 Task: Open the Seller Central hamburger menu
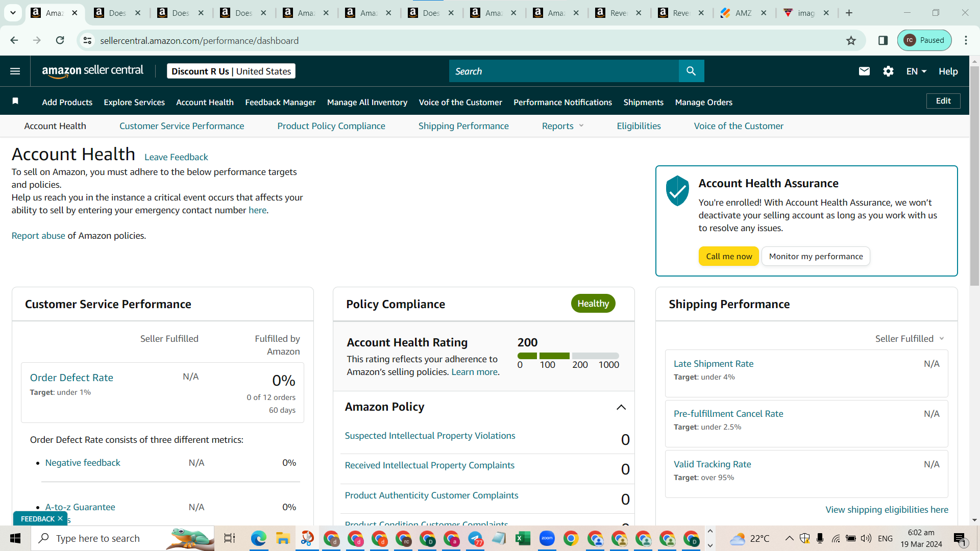pyautogui.click(x=15, y=71)
